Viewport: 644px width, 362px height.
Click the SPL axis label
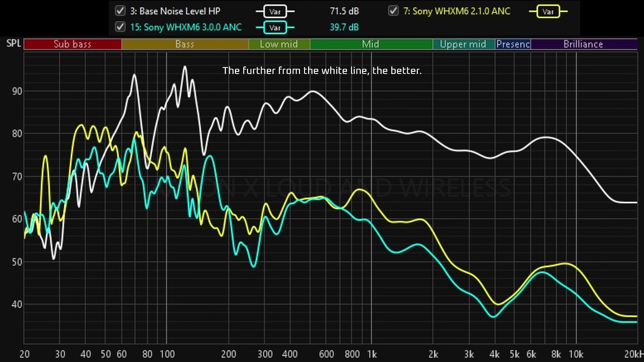pyautogui.click(x=14, y=44)
